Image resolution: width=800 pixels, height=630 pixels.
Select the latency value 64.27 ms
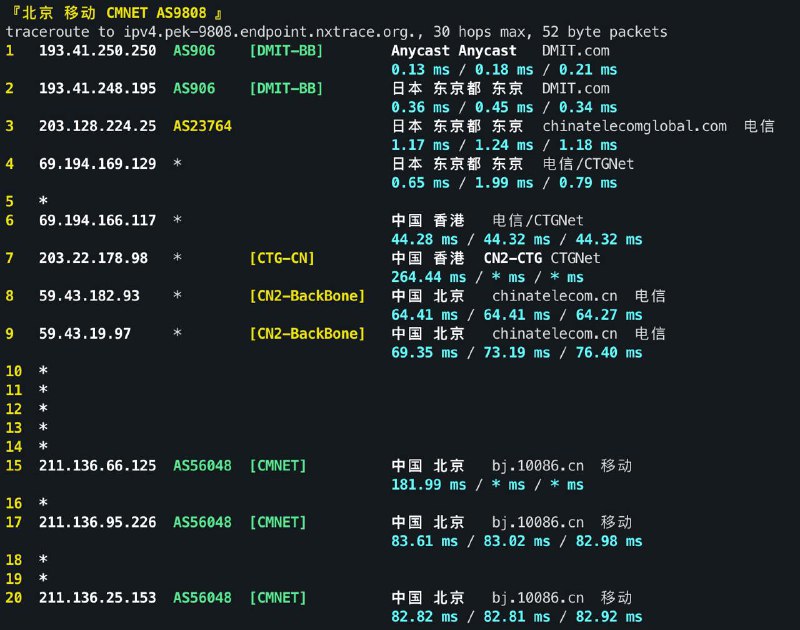tap(609, 315)
